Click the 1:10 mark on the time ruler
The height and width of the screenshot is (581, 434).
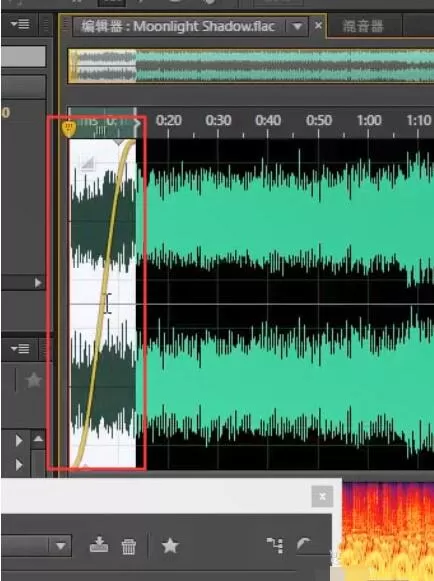[x=419, y=121]
